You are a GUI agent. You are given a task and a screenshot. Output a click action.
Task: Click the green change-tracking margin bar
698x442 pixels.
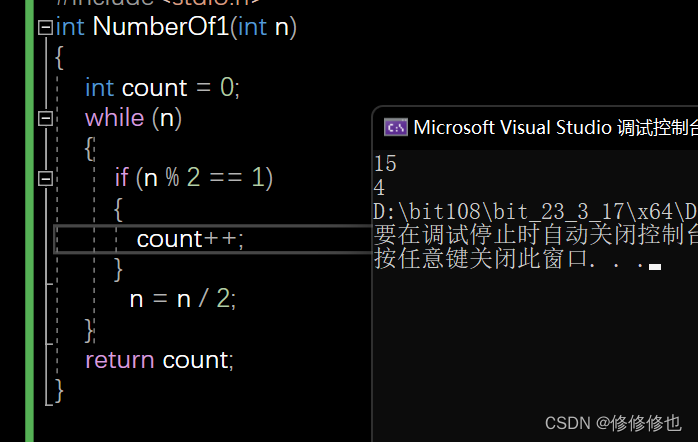pyautogui.click(x=29, y=220)
